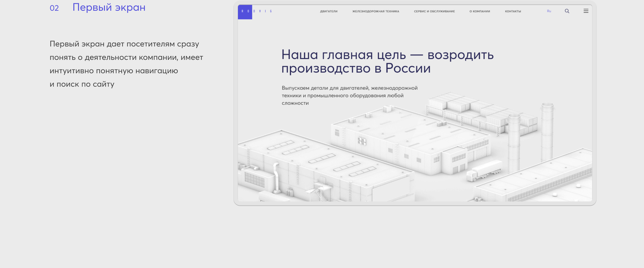The image size is (644, 268).
Task: Select ЖЕЛЕЗНОДОРОЖНАЯ ТЕХНИКА in the navigation
Action: click(376, 11)
